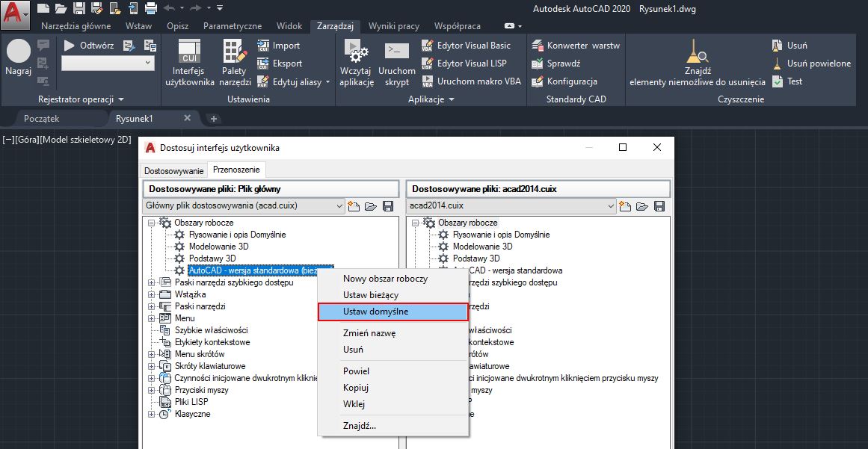
Task: Click the Save icon in quick access toolbar
Action: coord(79,7)
